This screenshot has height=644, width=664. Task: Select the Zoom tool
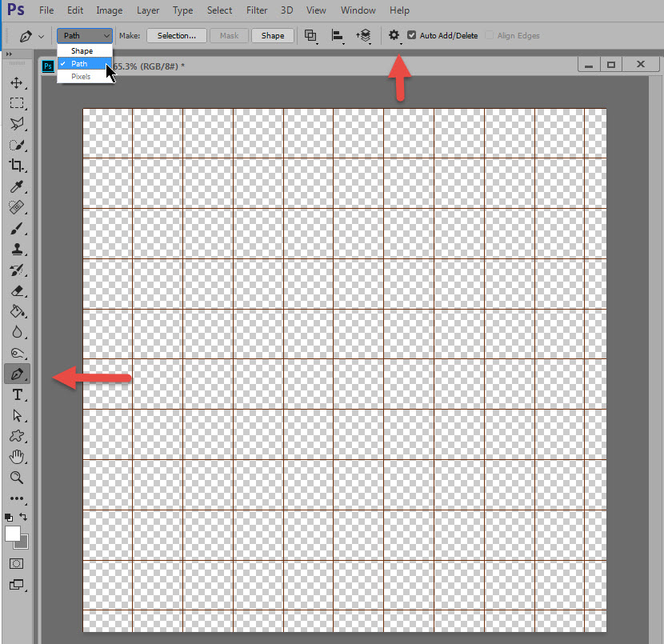click(17, 478)
